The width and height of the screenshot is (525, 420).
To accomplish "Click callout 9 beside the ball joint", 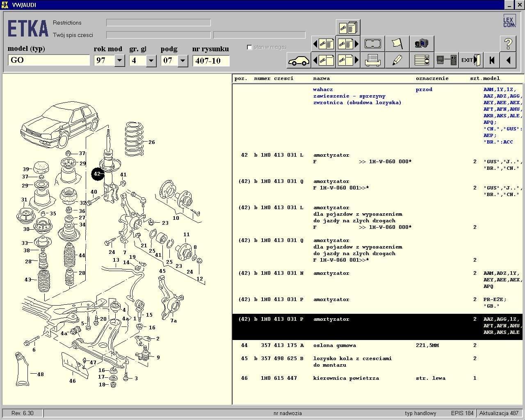I will coord(158,357).
